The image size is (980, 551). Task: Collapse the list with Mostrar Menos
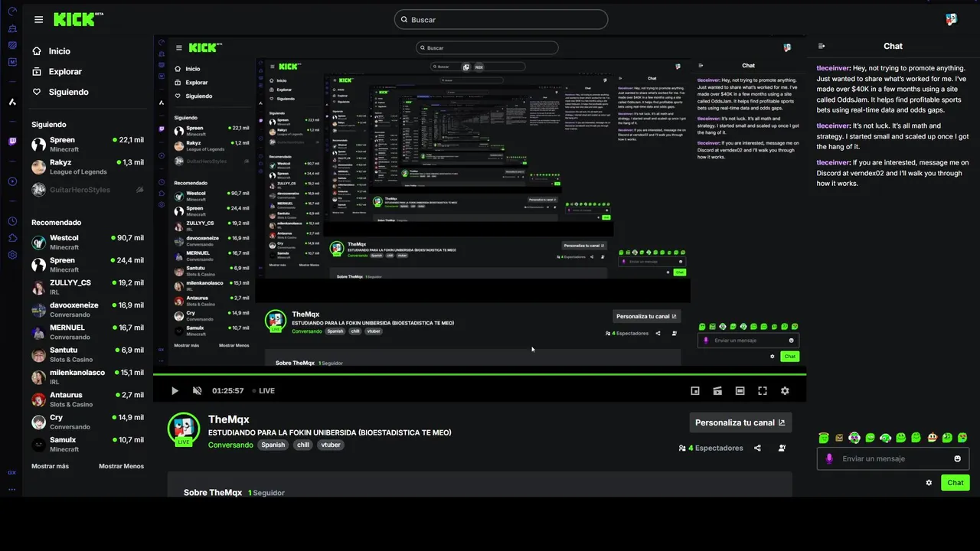pos(121,466)
